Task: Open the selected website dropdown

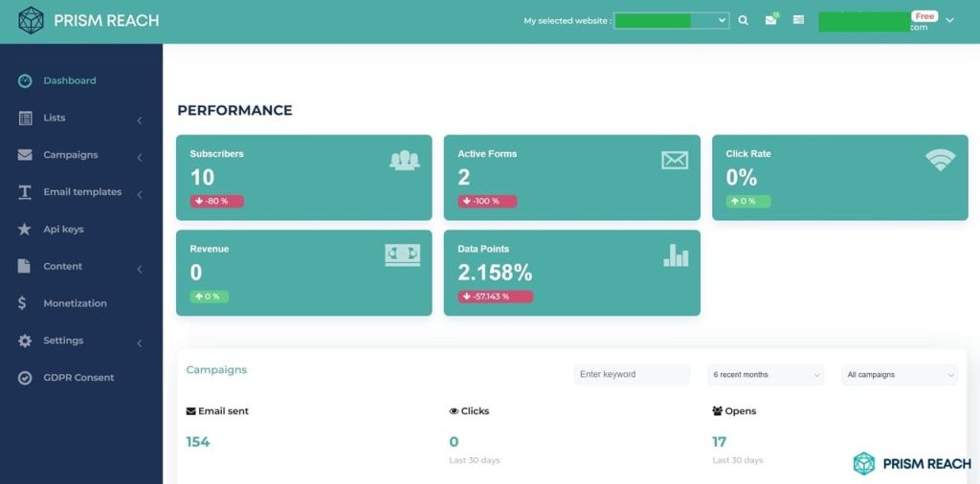Action: tap(671, 20)
